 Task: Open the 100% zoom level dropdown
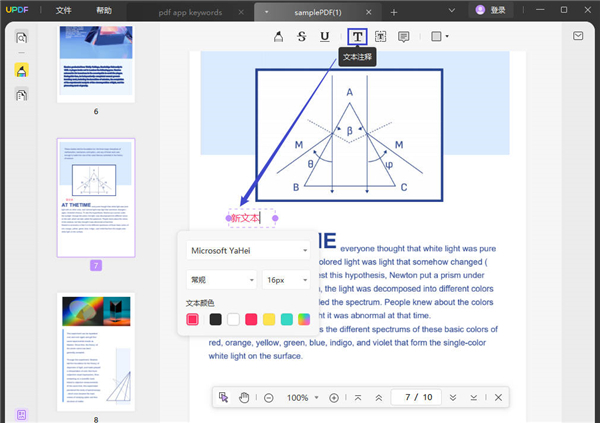tap(302, 398)
